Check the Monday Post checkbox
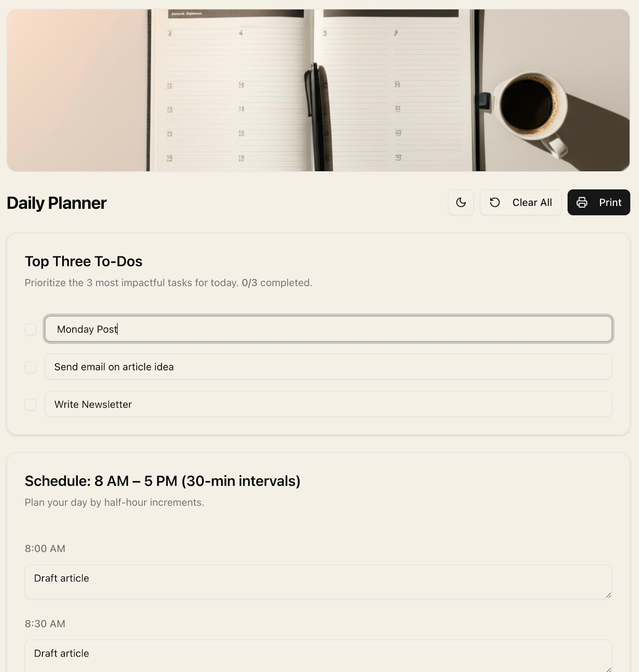The width and height of the screenshot is (639, 672). click(x=30, y=329)
